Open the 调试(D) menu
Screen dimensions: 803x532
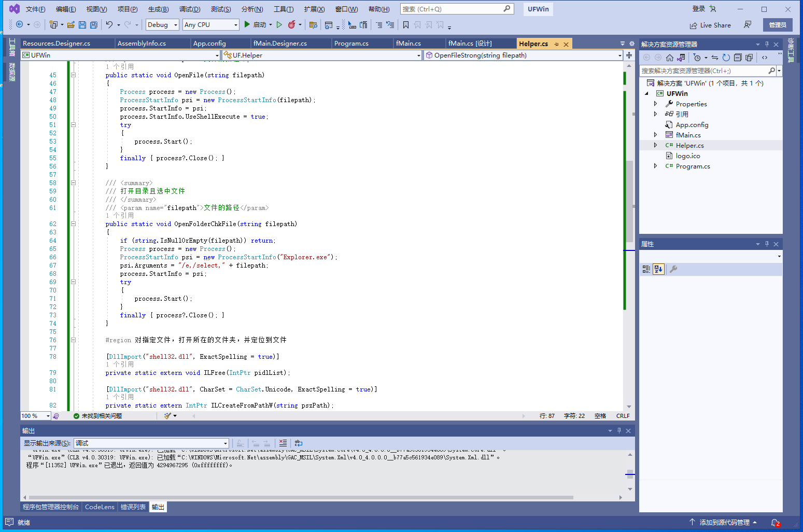(190, 9)
